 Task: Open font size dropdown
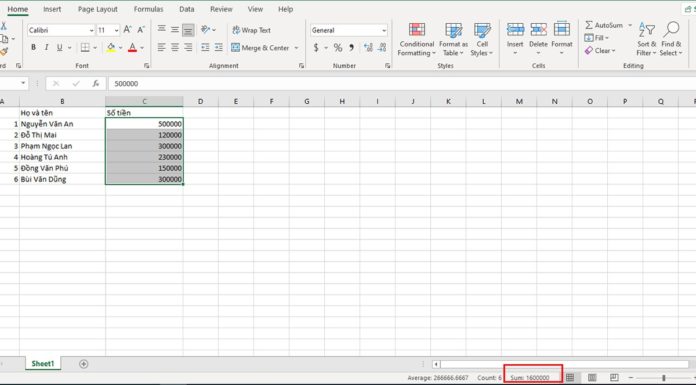point(116,31)
